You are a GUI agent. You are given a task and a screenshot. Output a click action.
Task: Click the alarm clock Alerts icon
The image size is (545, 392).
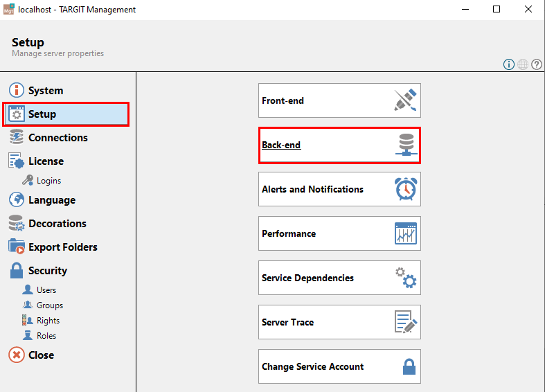[x=406, y=189]
